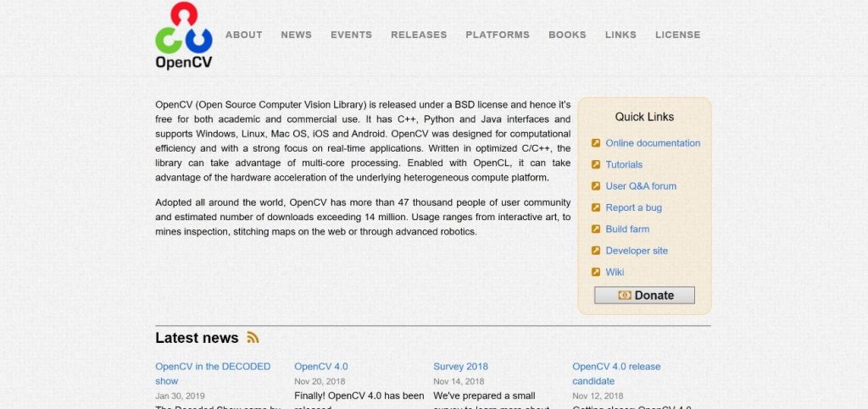Open the OpenCV 4.0 release candidate post
Image resolution: width=868 pixels, height=409 pixels.
click(x=616, y=373)
